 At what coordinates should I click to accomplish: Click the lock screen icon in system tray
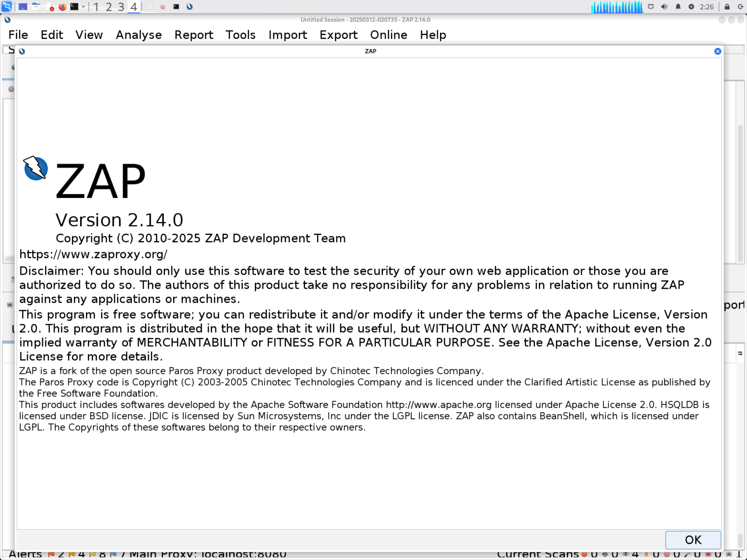click(x=727, y=6)
